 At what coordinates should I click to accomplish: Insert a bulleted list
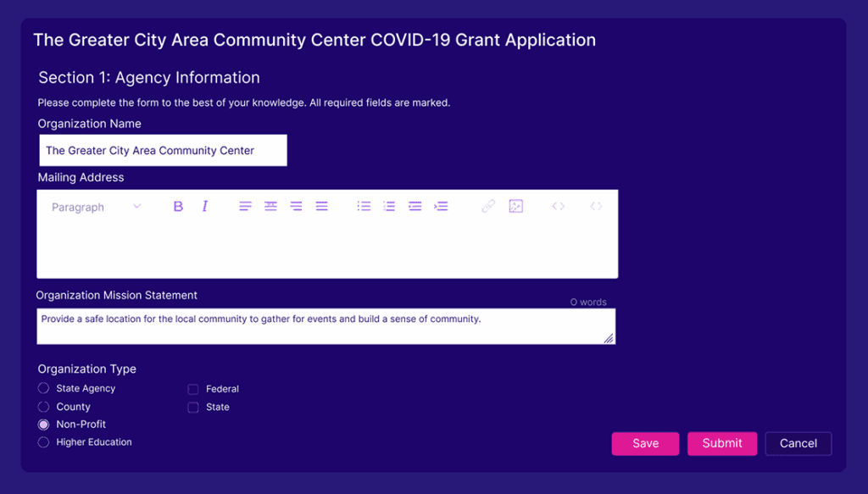[364, 207]
